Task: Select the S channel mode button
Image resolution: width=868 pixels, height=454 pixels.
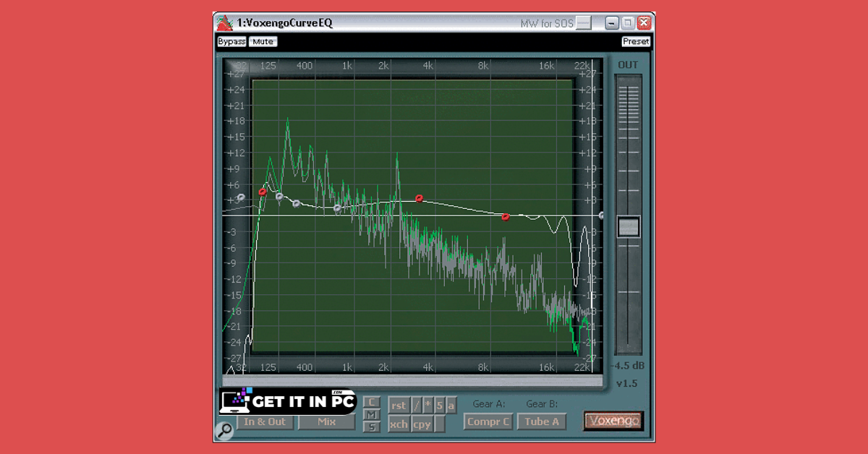Action: [372, 427]
